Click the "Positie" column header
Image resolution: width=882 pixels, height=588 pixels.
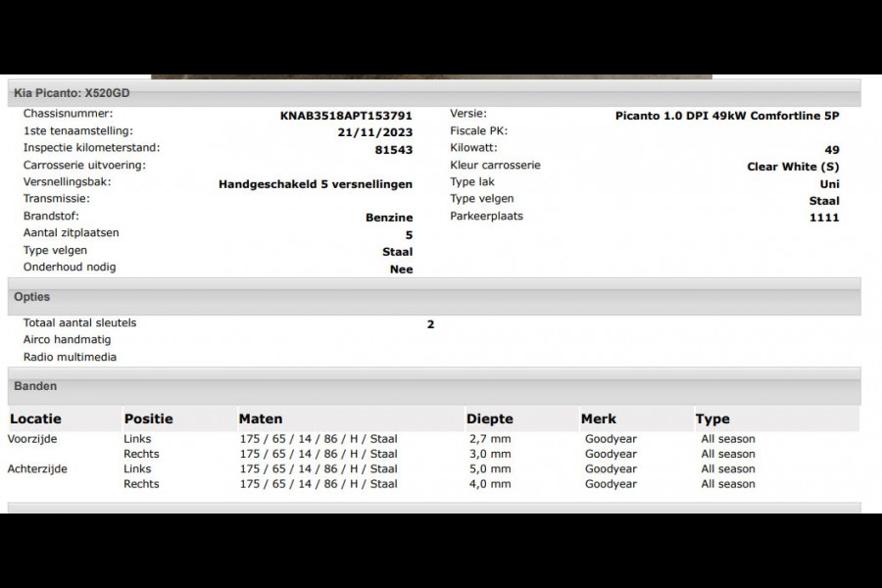[x=149, y=418]
